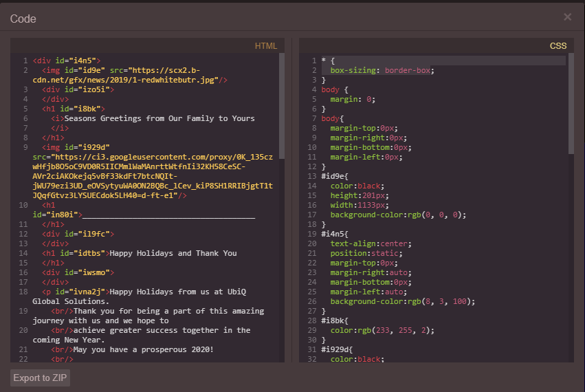The width and height of the screenshot is (585, 392).
Task: Click the googleusercontent src URL in HTML
Action: point(153,176)
